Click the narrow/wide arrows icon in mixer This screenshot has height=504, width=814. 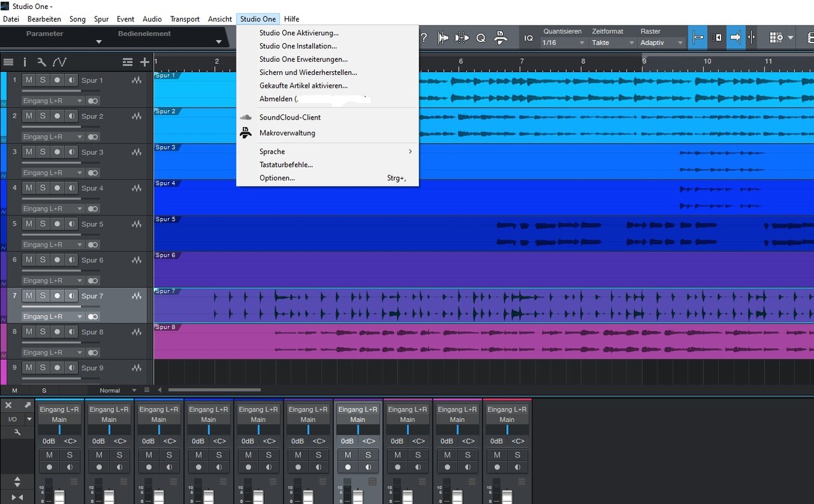pyautogui.click(x=17, y=497)
